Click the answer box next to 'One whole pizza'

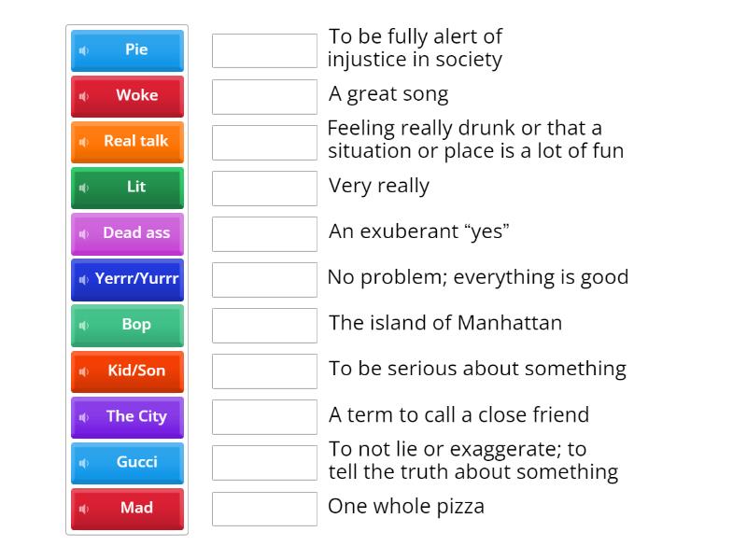264,508
